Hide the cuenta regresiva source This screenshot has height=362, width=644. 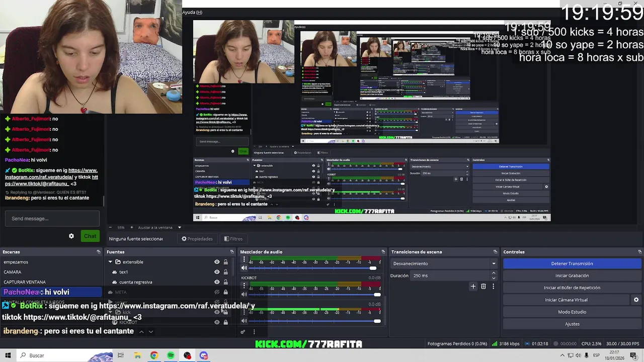(x=217, y=282)
